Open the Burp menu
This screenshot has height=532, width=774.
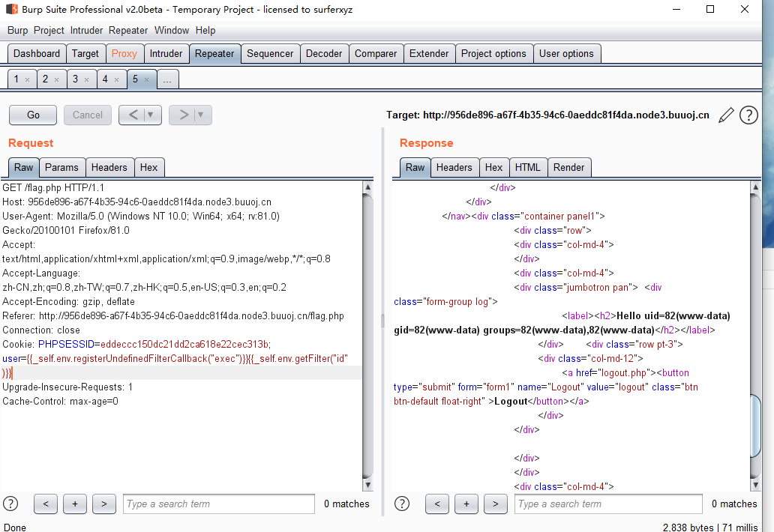click(18, 31)
